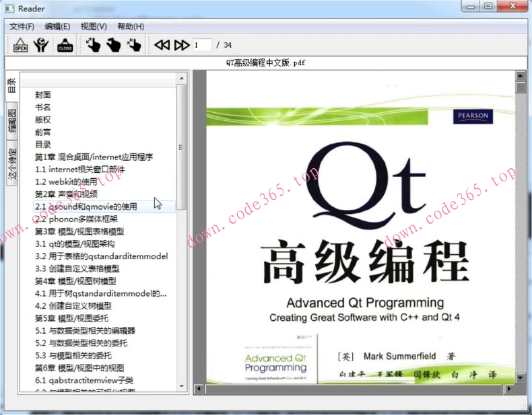Image resolution: width=532 pixels, height=415 pixels.
Task: Click the page number input field
Action: pos(202,44)
